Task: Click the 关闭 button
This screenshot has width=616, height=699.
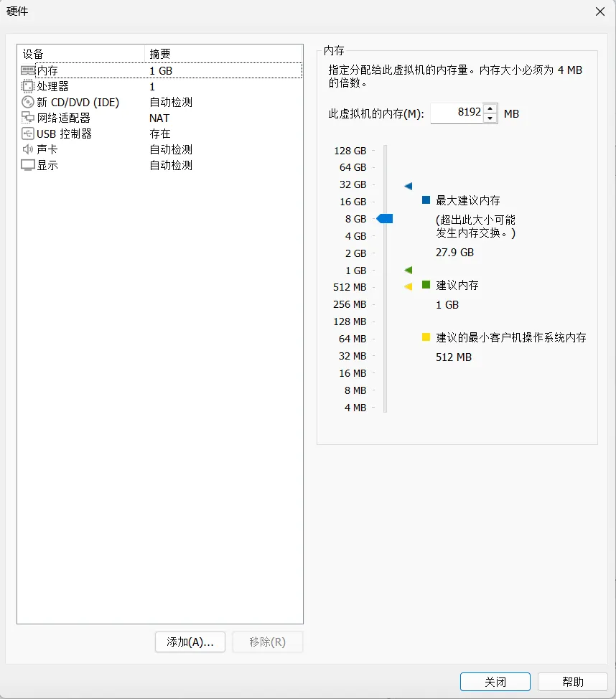Action: coord(495,682)
